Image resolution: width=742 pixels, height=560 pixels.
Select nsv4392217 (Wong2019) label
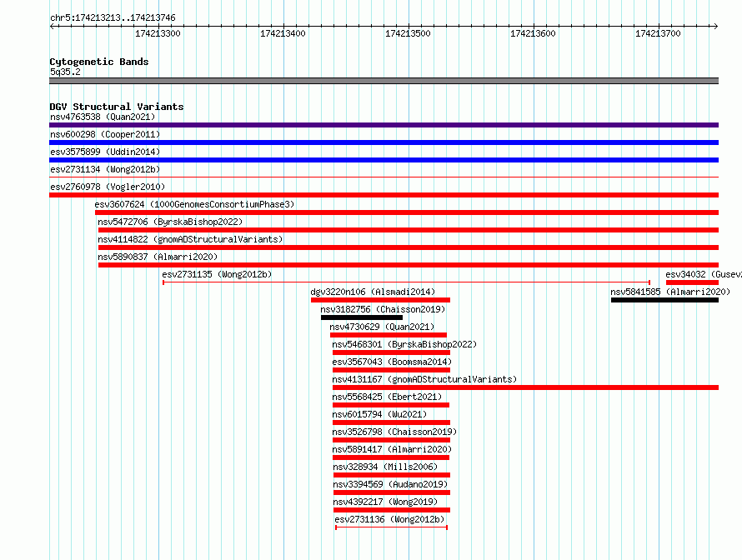pyautogui.click(x=385, y=502)
